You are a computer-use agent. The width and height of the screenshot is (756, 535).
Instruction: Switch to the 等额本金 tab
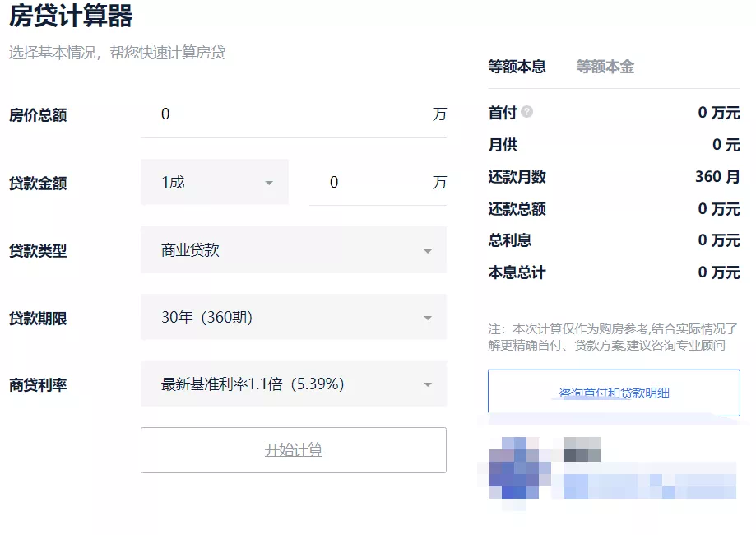coord(605,67)
